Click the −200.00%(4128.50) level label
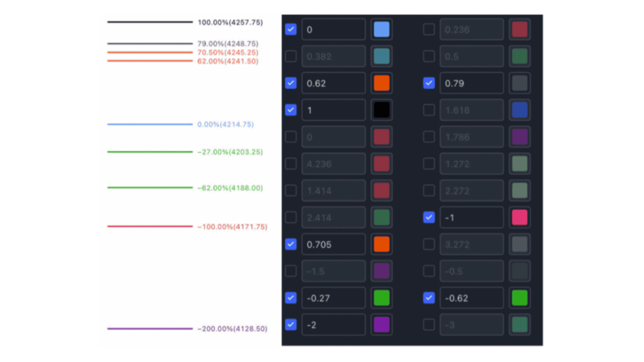 coord(232,329)
